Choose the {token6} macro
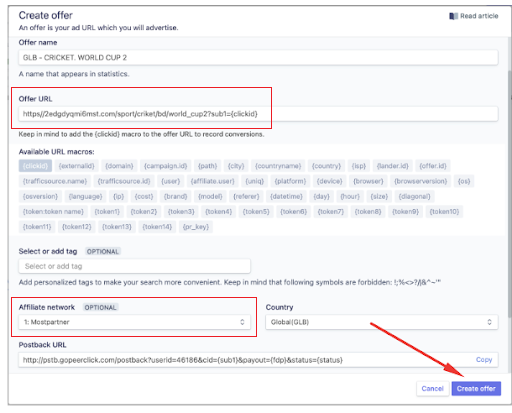The image size is (512, 413). (x=293, y=212)
